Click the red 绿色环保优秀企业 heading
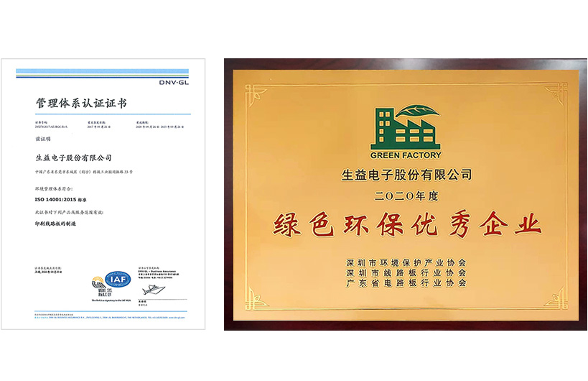Viewport: 588px width, 381px height. 406,226
